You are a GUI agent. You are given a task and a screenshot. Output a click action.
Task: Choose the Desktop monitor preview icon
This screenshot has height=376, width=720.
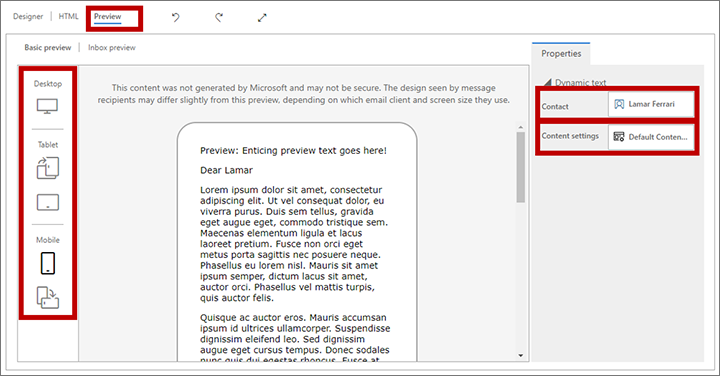(47, 107)
